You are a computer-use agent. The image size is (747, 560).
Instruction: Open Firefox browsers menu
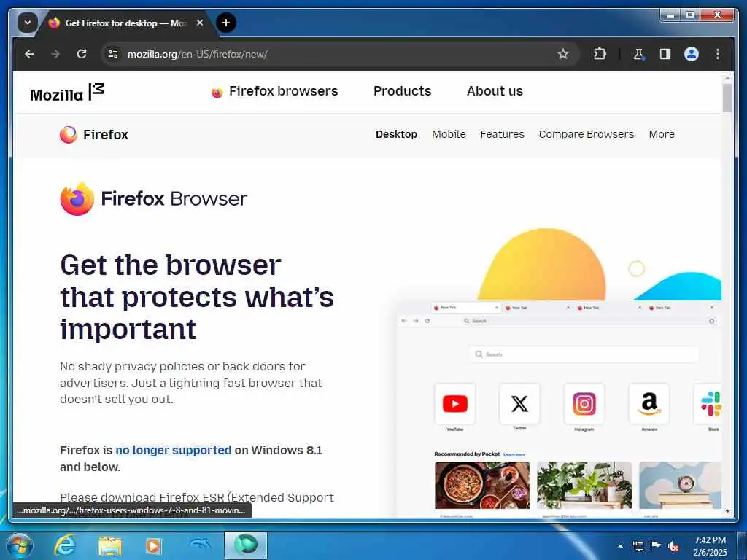tap(274, 91)
